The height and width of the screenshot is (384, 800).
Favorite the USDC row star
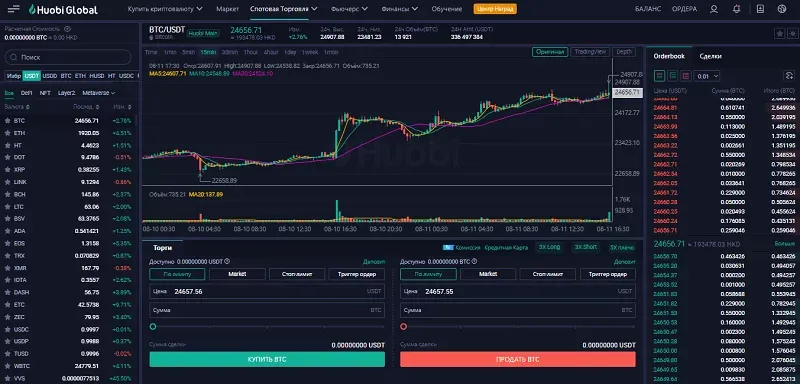pyautogui.click(x=7, y=329)
